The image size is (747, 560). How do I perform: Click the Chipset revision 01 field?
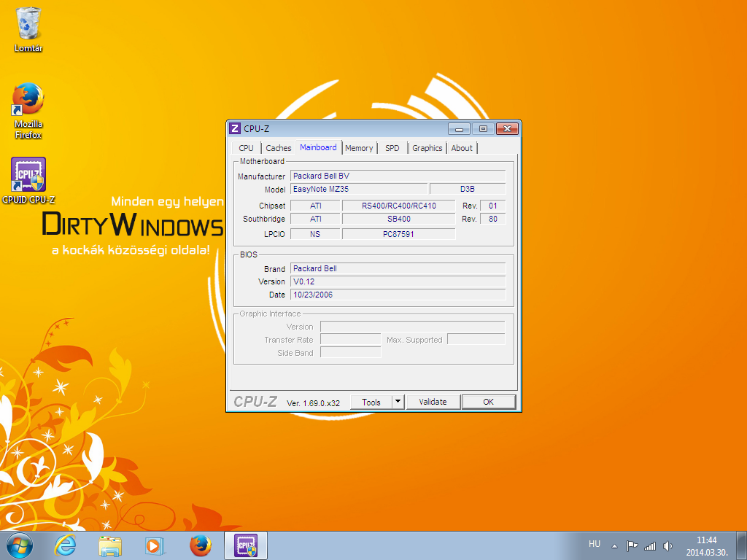coord(492,206)
